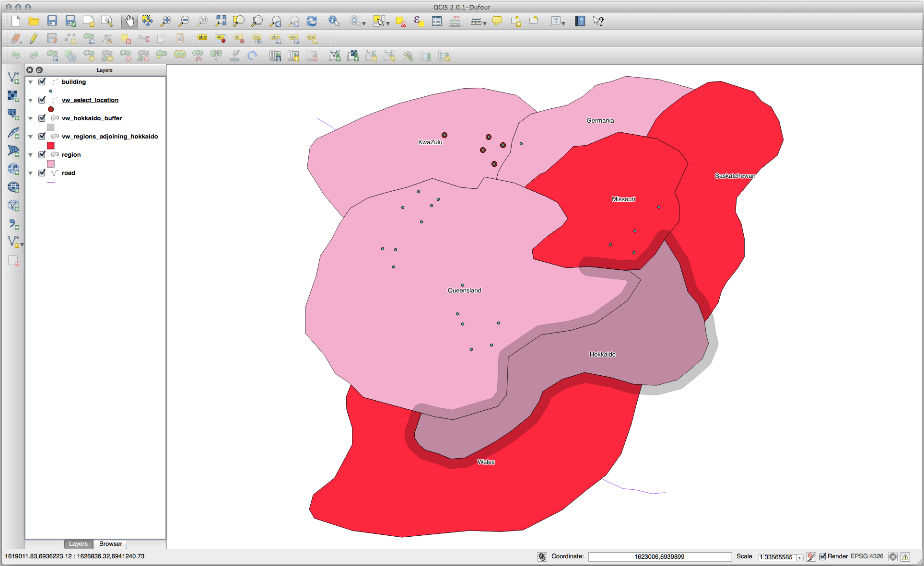
Task: Click Toggle Editing pencil icon
Action: tap(34, 38)
